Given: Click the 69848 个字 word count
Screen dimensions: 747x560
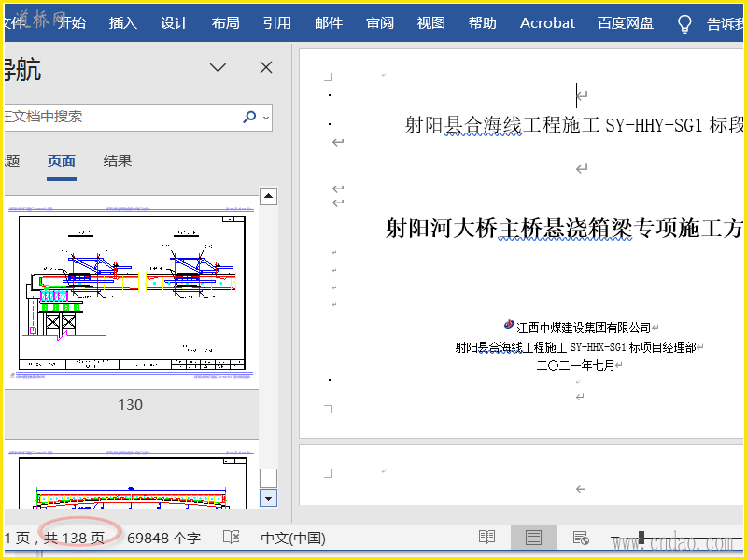Looking at the screenshot, I should click(x=164, y=539).
